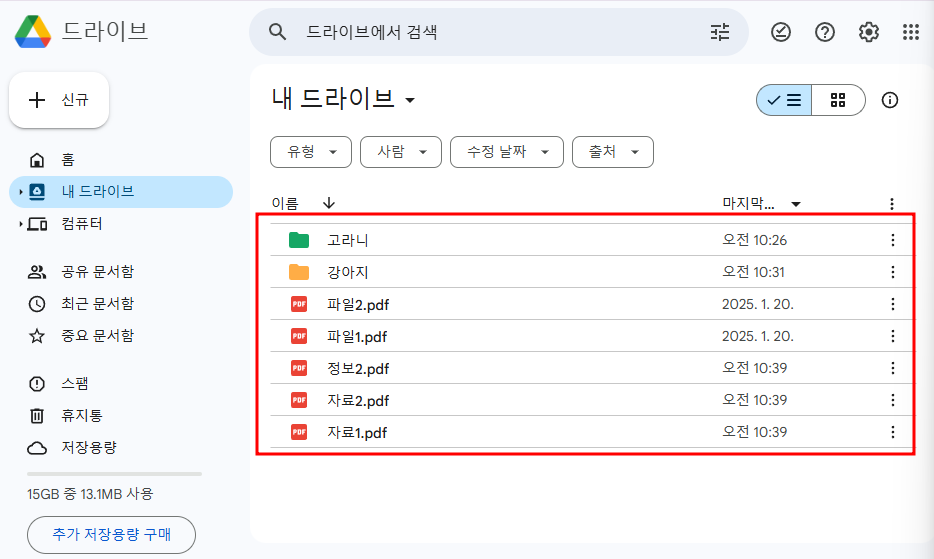Screen dimensions: 934x559
Task: Click the storage usage progress bar
Action: pyautogui.click(x=114, y=474)
